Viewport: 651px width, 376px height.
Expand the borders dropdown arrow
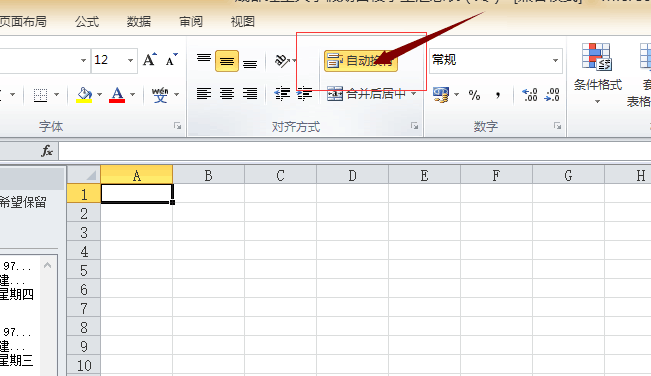[x=56, y=95]
